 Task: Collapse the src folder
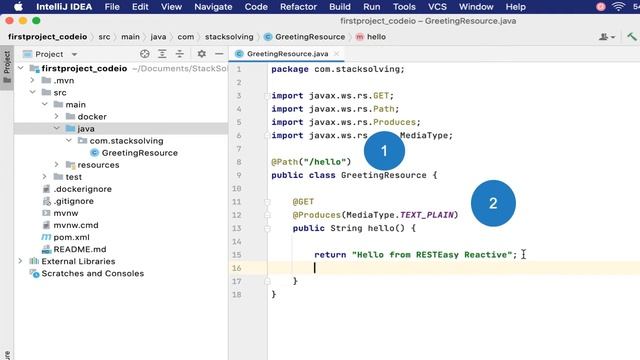[33, 92]
